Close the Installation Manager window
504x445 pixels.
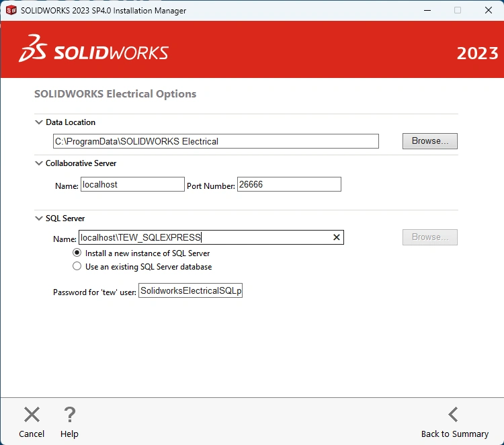tap(489, 10)
